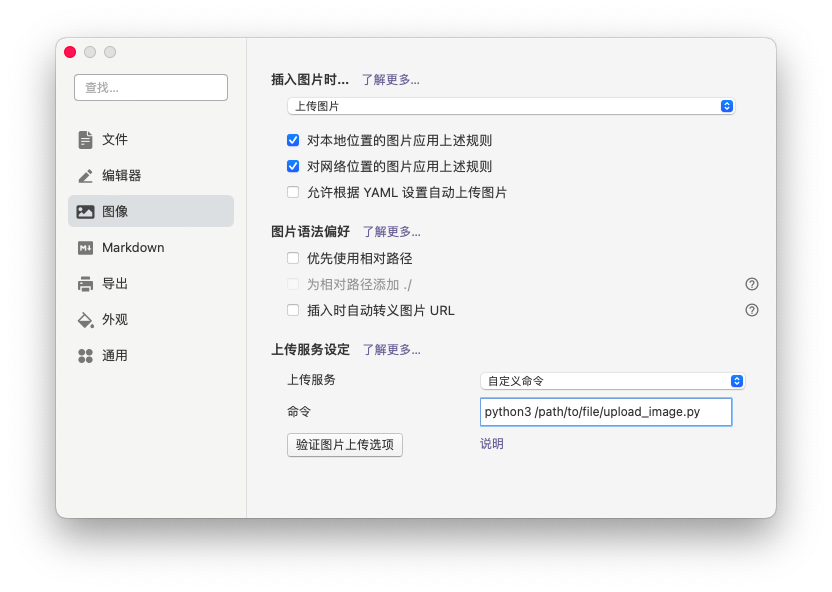832x592 pixels.
Task: Enable 优先使用相对路径 checkbox
Action: 293,258
